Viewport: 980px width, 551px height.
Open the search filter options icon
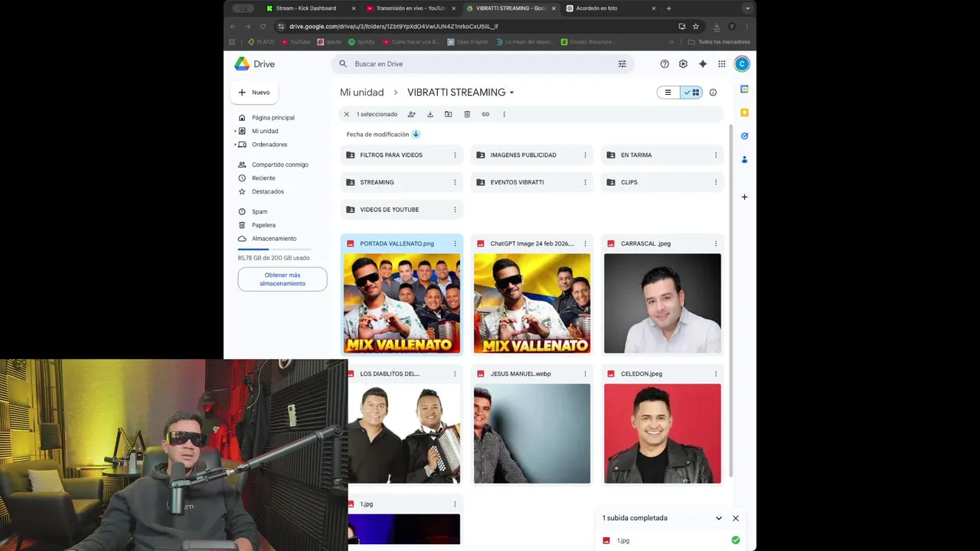(622, 64)
